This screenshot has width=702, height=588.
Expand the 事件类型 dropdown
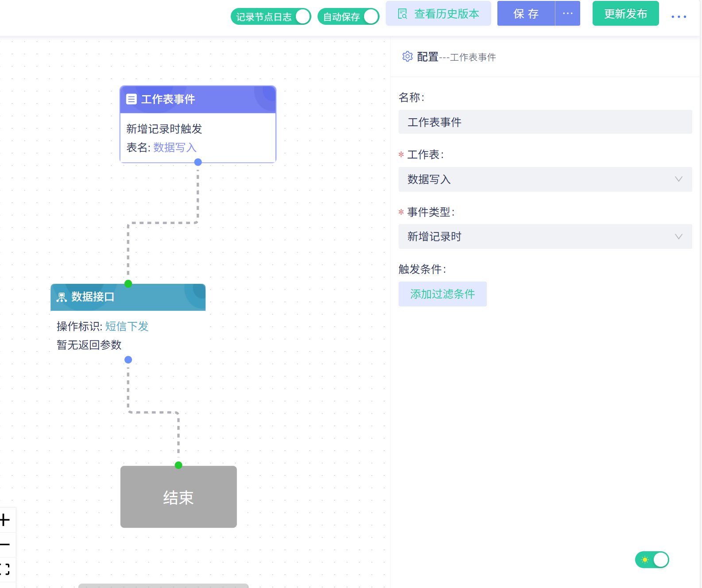coord(545,236)
